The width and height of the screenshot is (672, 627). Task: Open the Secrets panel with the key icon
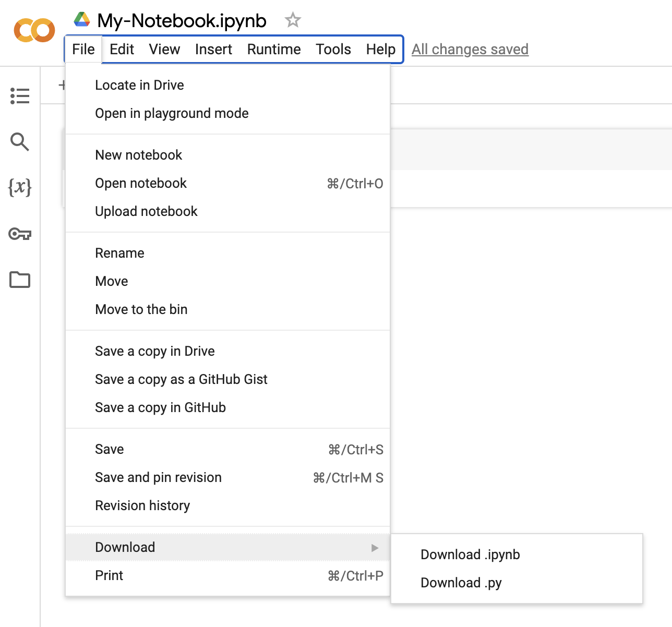click(20, 234)
